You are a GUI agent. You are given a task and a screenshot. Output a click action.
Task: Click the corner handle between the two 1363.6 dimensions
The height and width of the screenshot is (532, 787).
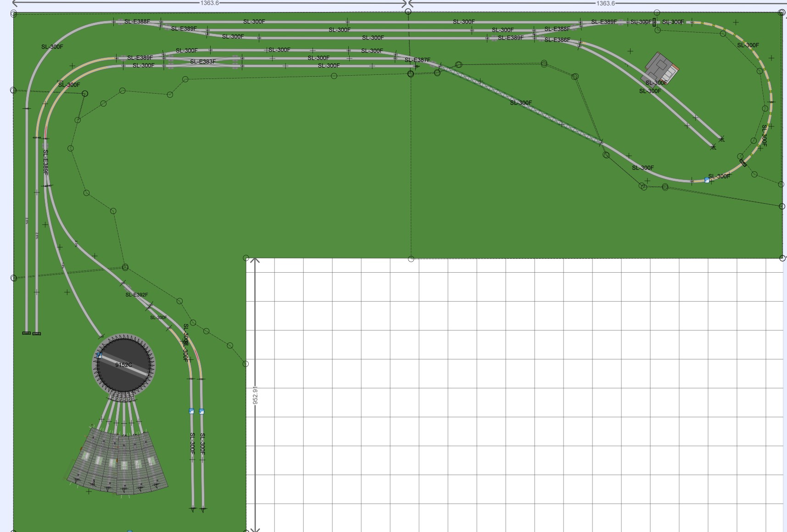coord(408,11)
